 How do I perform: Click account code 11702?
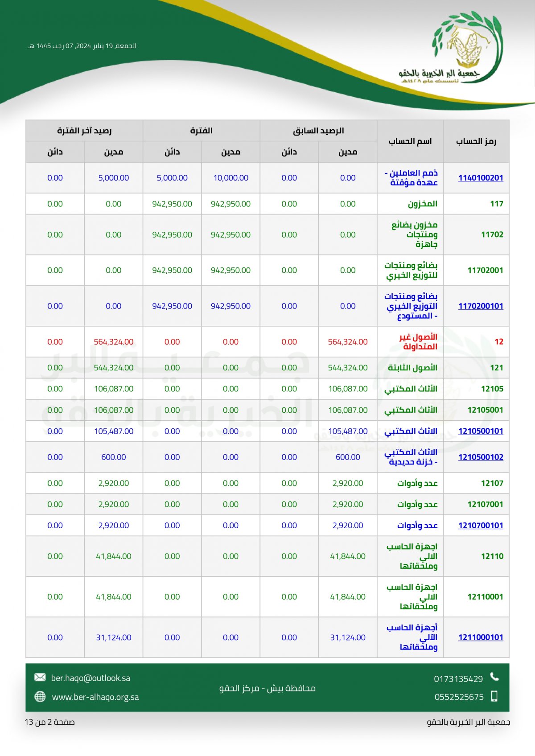point(492,234)
